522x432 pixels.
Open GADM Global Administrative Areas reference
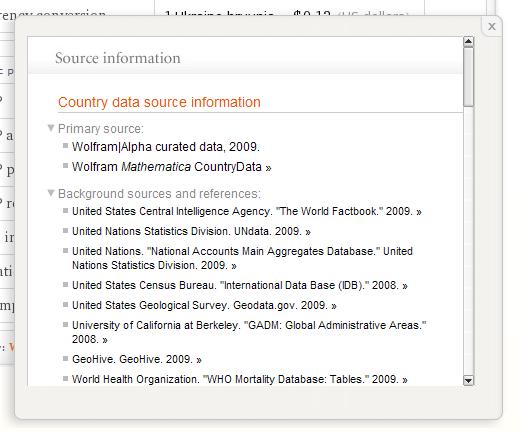point(249,332)
